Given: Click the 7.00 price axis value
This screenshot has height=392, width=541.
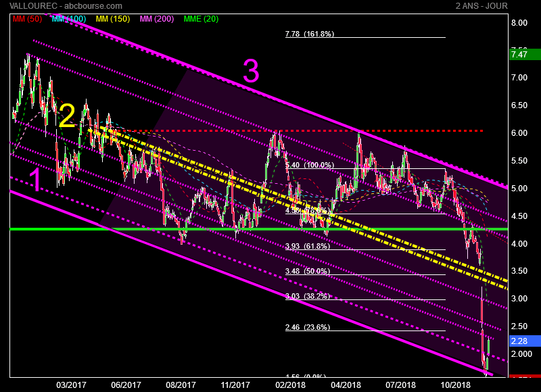Looking at the screenshot, I should coord(519,78).
